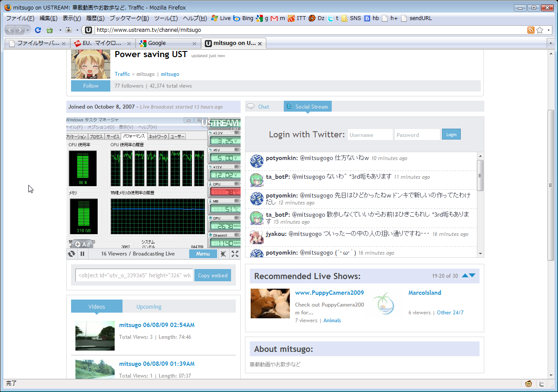Select the Upcoming tab
The image size is (558, 392).
click(x=149, y=307)
